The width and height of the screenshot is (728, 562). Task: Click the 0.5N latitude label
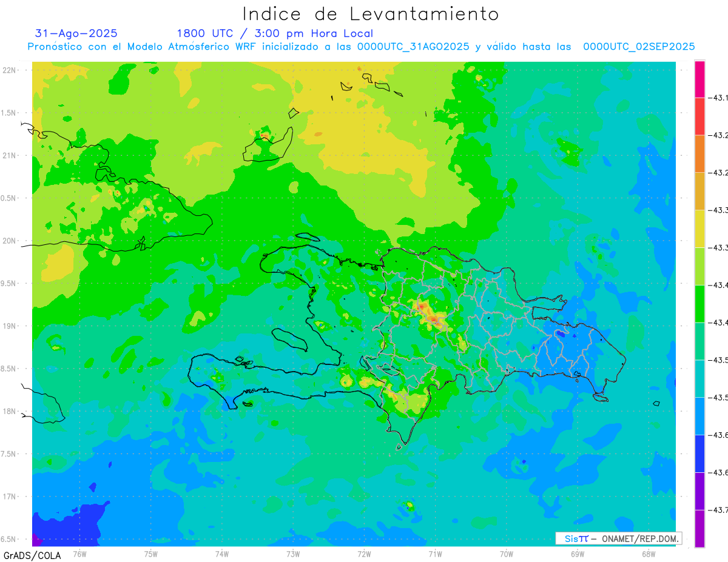tap(9, 198)
